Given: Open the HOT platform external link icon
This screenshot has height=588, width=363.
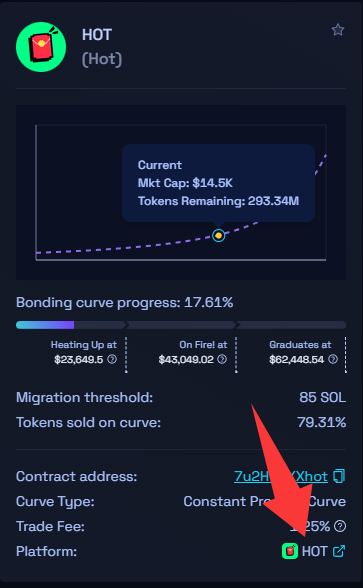Looking at the screenshot, I should tap(339, 551).
